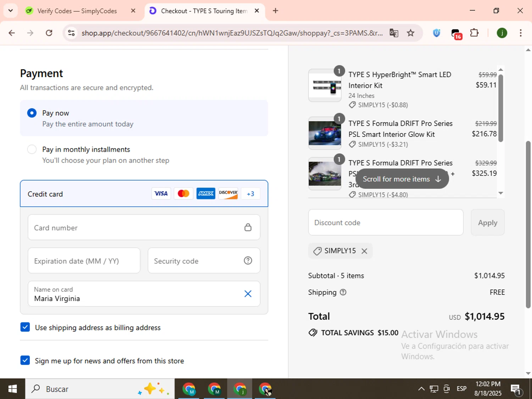532x399 pixels.
Task: Click the Discover card logo
Action: [228, 194]
